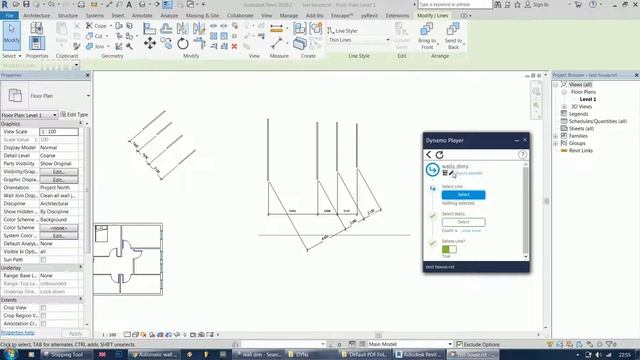Select the Aligned Dimension measure tool
The height and width of the screenshot is (360, 640).
pos(276,29)
